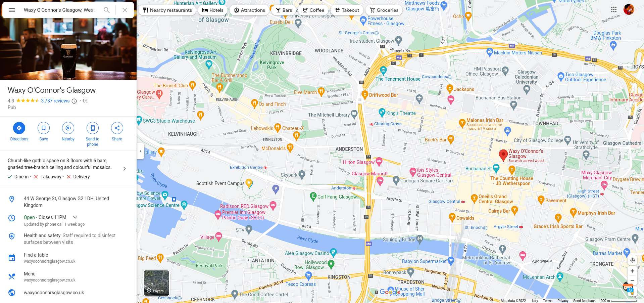644x303 pixels.
Task: Select the Hotels filter chip
Action: point(213,10)
